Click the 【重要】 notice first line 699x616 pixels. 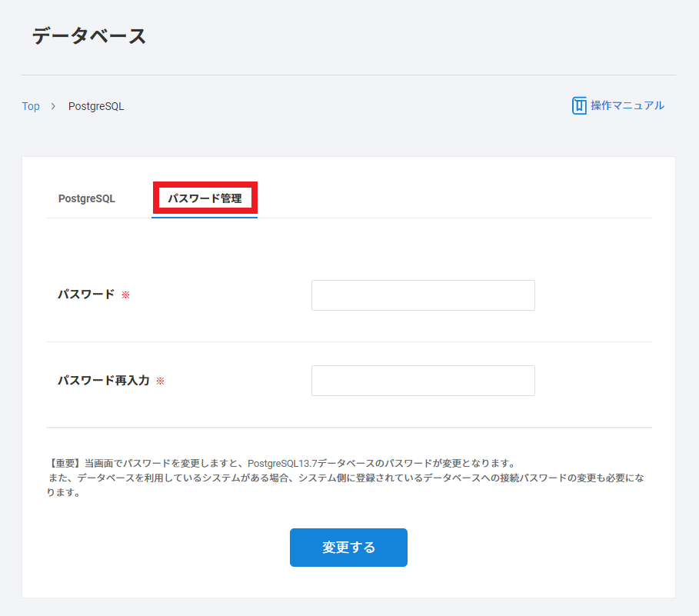coord(281,463)
